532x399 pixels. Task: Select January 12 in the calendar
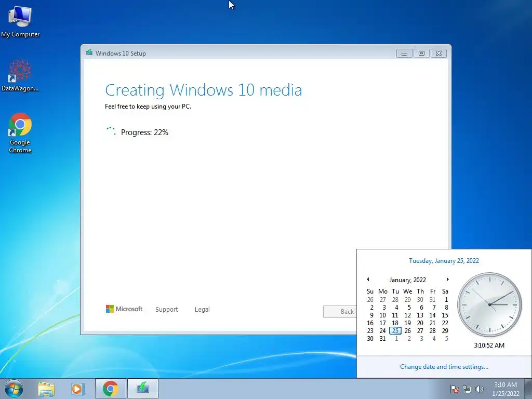(407, 315)
